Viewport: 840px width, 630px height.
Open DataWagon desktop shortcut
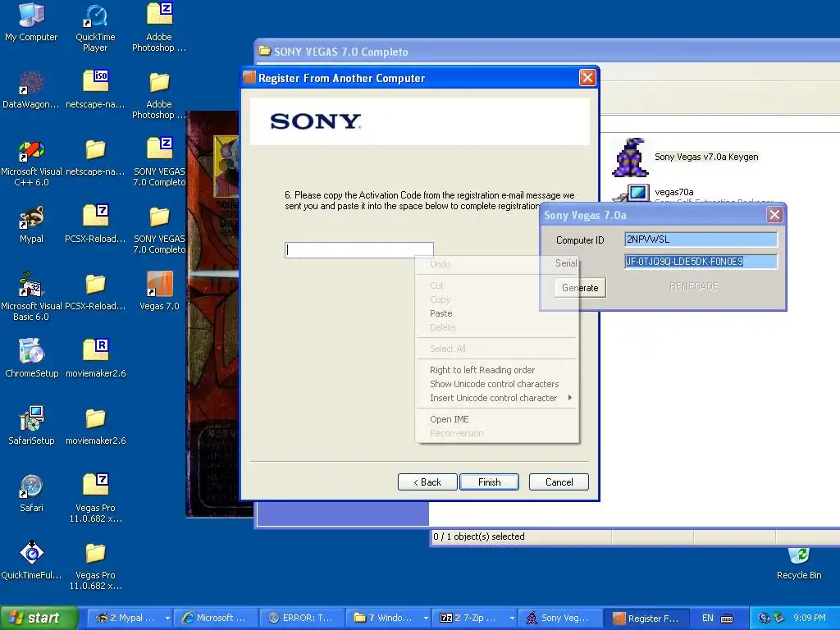(31, 89)
